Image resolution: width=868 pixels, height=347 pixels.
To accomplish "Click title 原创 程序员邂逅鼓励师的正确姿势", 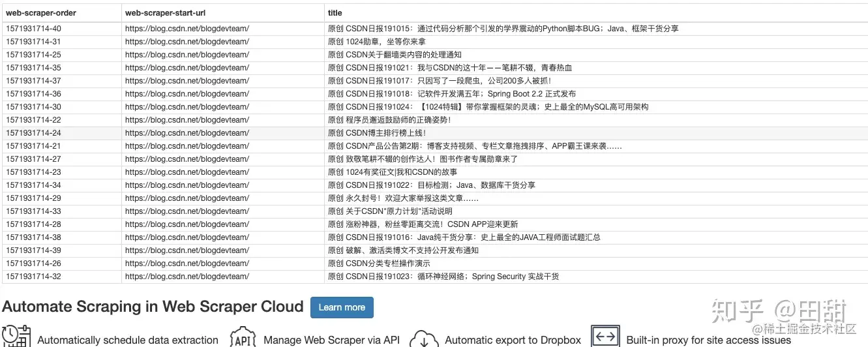I will 389,120.
